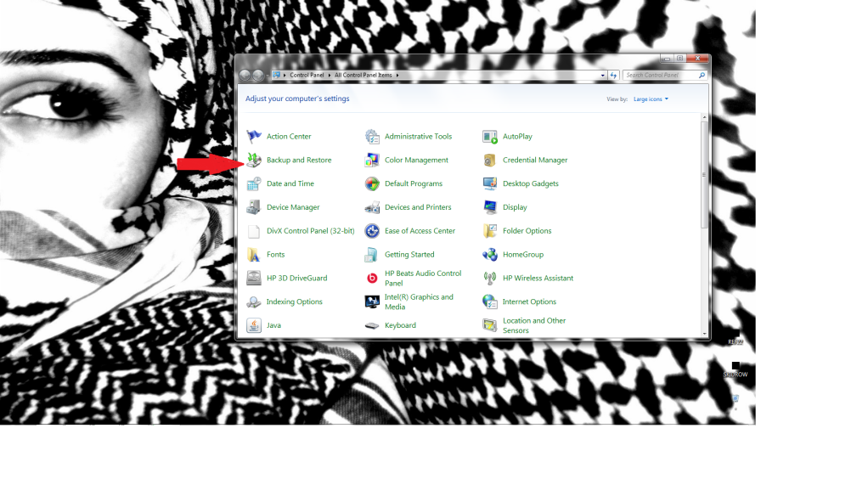This screenshot has height=479, width=868.
Task: Open the Folder Options link
Action: click(527, 231)
